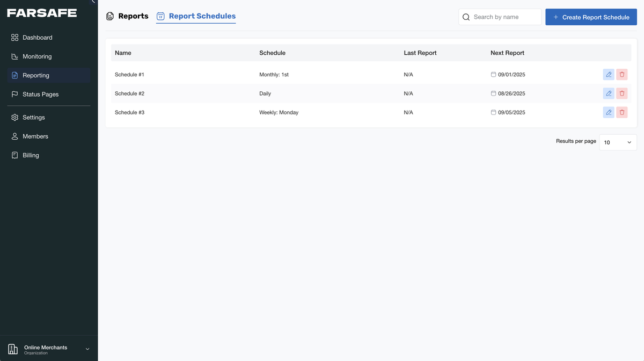Image resolution: width=644 pixels, height=361 pixels.
Task: Click the FARSAFE logo
Action: tap(42, 13)
